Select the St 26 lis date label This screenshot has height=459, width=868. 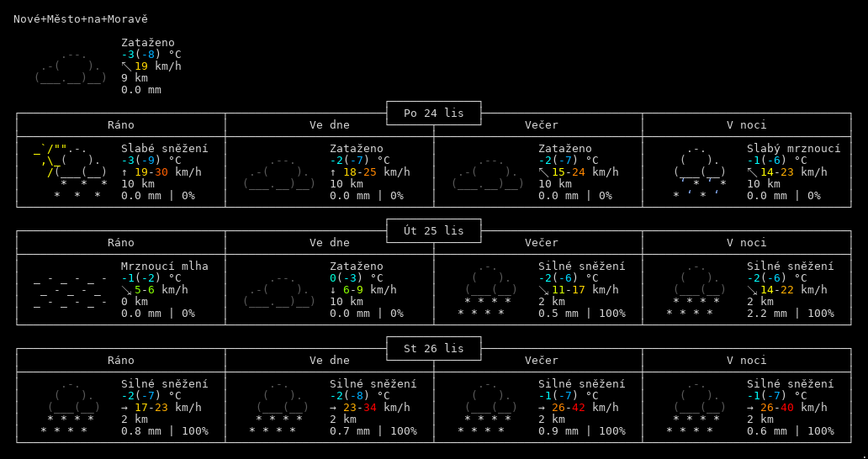pyautogui.click(x=433, y=348)
